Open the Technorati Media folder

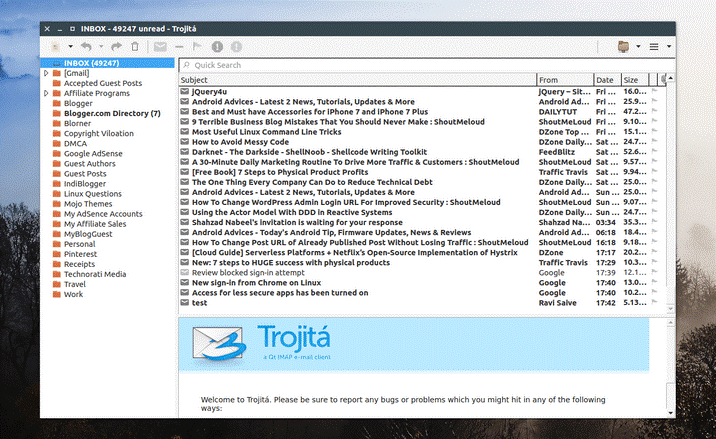[x=95, y=274]
